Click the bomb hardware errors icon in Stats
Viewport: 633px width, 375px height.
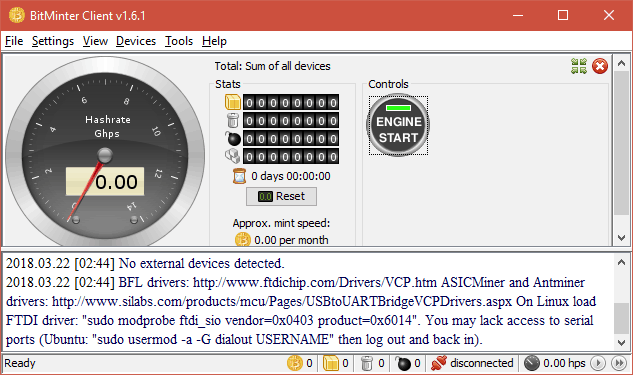233,138
